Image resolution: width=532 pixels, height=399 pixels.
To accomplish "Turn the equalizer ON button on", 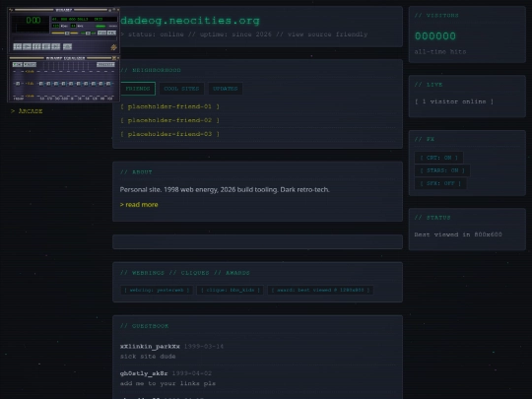I will 18,64.
